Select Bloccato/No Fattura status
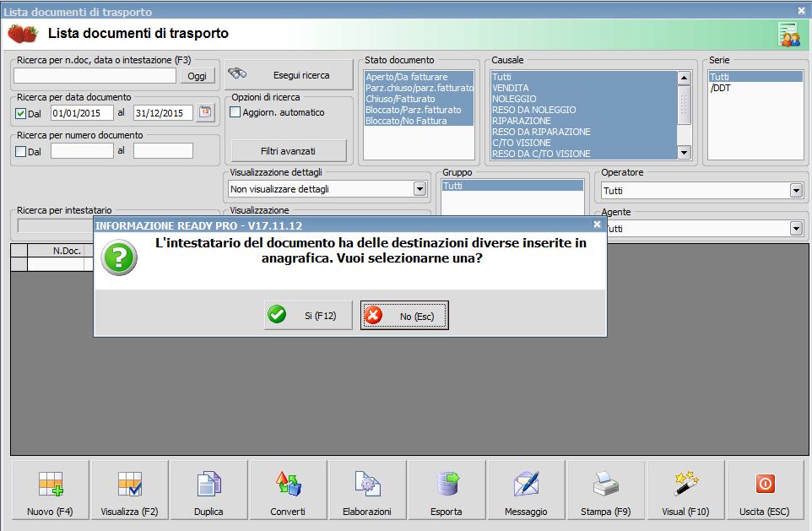The height and width of the screenshot is (531, 812). click(419, 121)
